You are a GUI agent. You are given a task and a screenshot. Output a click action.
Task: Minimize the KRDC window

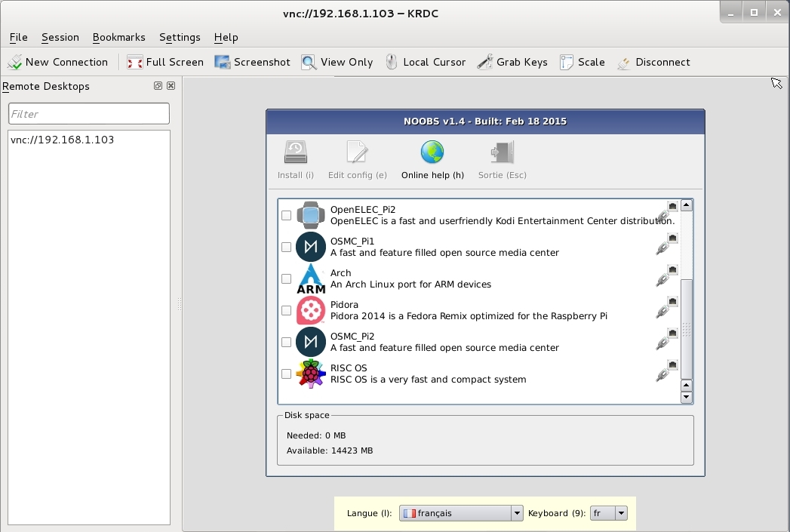(731, 13)
